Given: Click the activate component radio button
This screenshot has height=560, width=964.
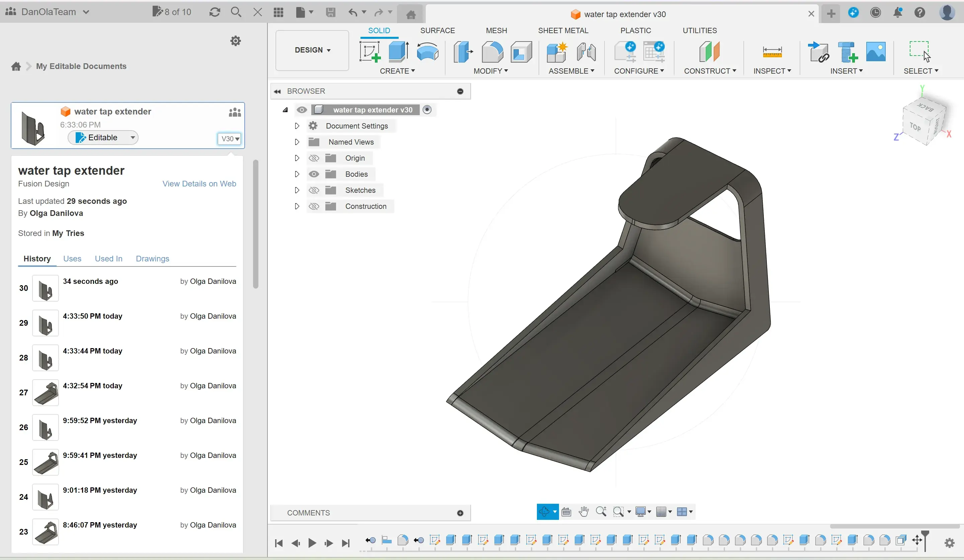Looking at the screenshot, I should click(427, 110).
